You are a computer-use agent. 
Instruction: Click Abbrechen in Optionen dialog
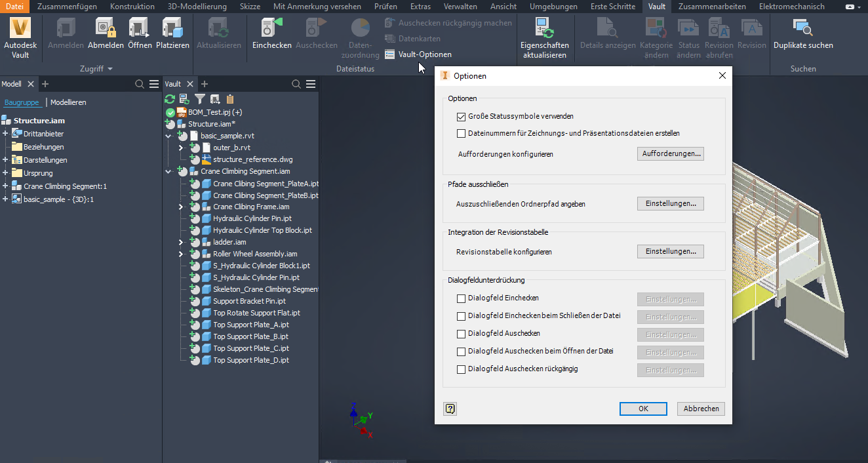[x=701, y=409]
